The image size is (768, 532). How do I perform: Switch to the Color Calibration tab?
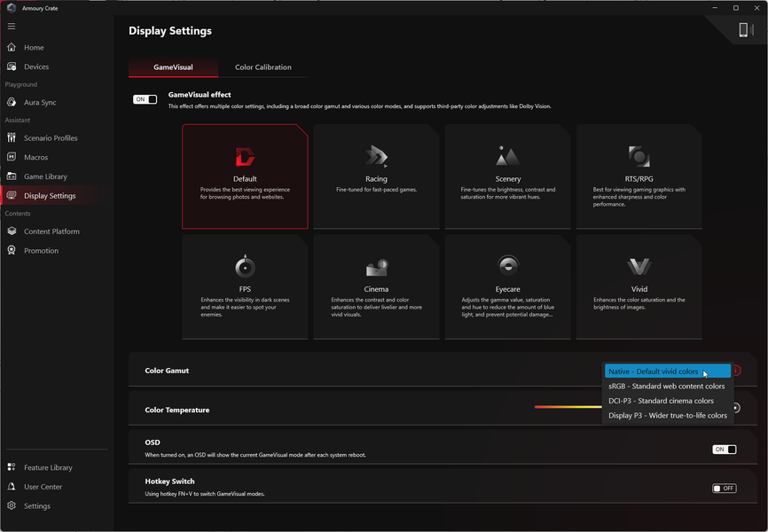[263, 67]
